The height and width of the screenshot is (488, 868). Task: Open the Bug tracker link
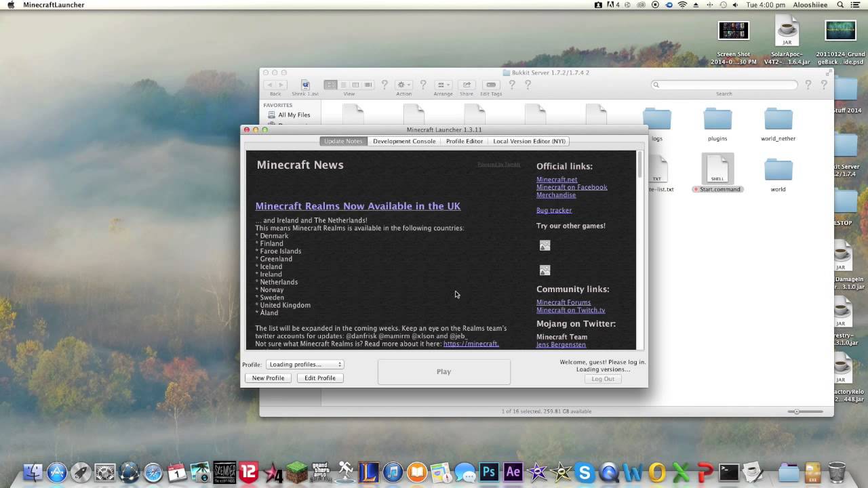[554, 210]
